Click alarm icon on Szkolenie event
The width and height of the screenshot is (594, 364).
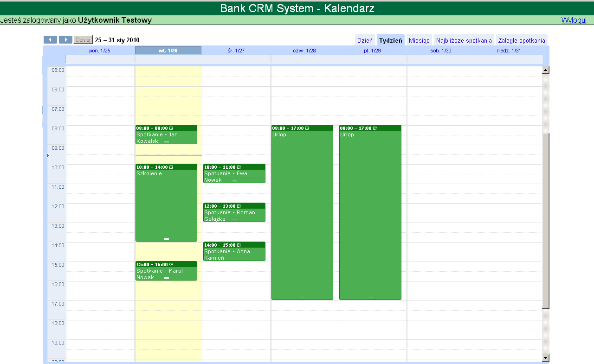(x=171, y=167)
